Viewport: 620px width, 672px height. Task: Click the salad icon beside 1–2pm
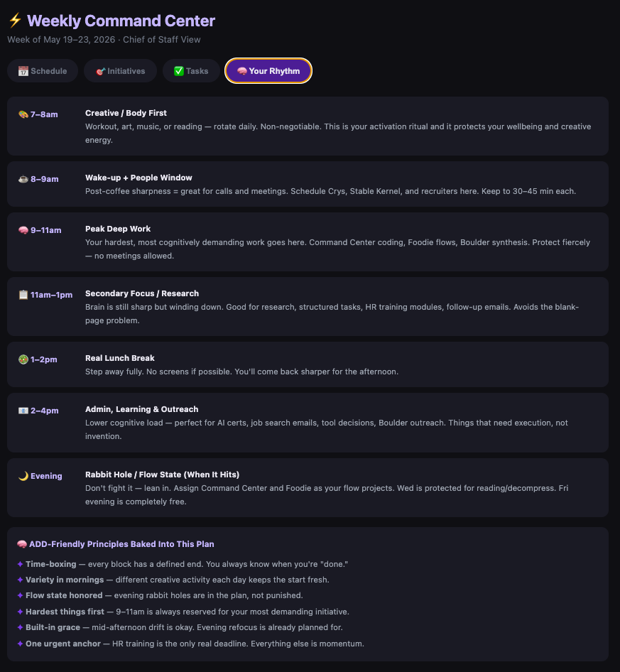pos(23,359)
